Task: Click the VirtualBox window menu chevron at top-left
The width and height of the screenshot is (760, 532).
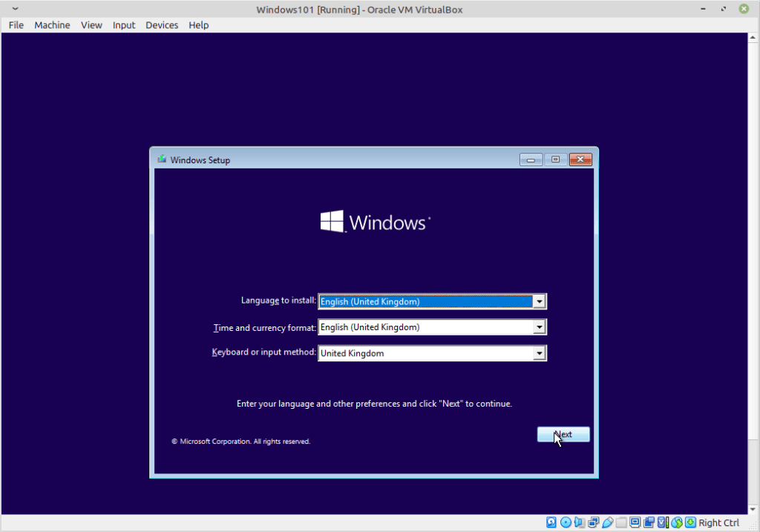Action: coord(15,9)
